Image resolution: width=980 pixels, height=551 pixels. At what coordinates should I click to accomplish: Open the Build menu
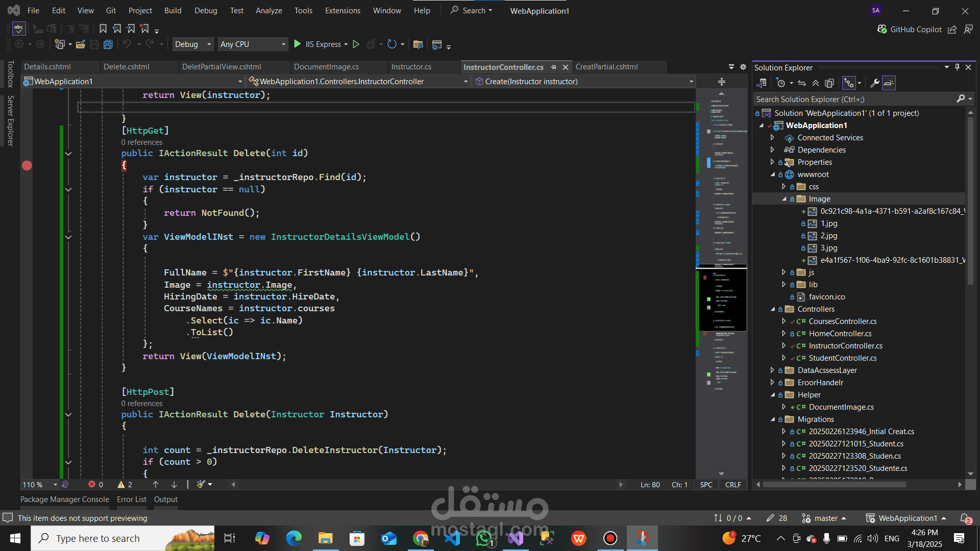[173, 11]
